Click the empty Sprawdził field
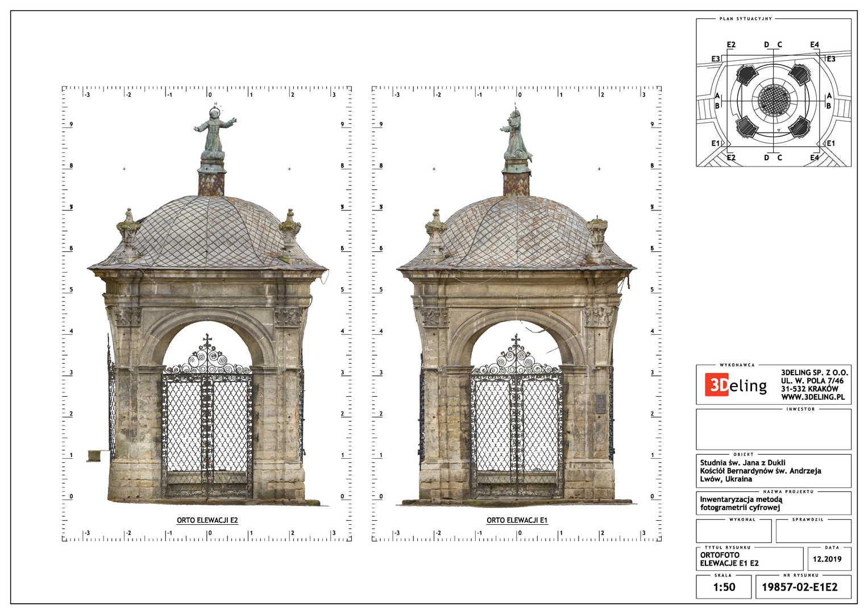This screenshot has width=868, height=614. coord(813,532)
